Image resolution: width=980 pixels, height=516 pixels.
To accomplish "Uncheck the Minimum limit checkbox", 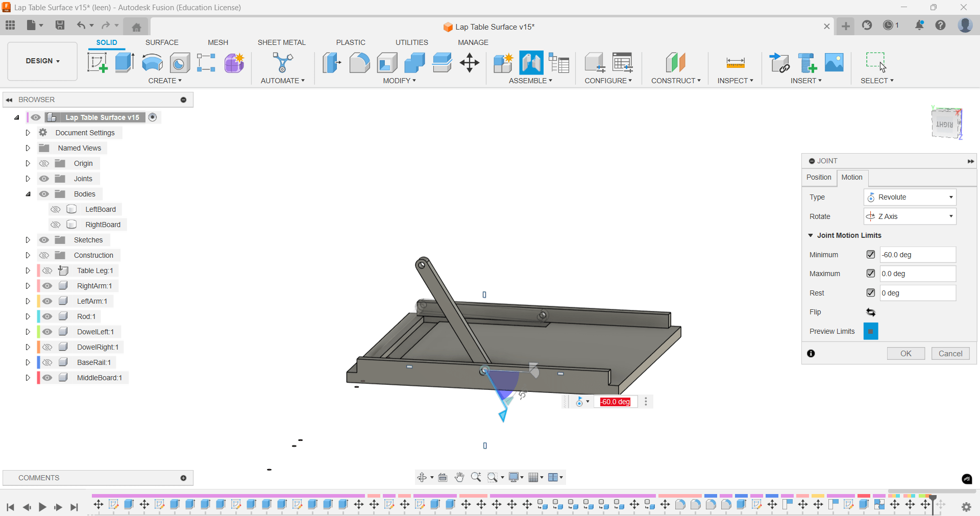I will (x=871, y=254).
